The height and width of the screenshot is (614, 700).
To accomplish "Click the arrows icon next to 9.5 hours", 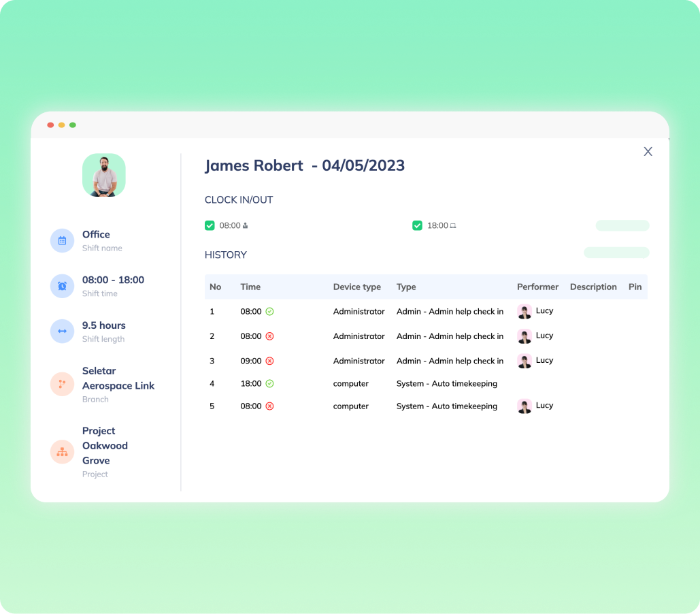I will tap(62, 332).
